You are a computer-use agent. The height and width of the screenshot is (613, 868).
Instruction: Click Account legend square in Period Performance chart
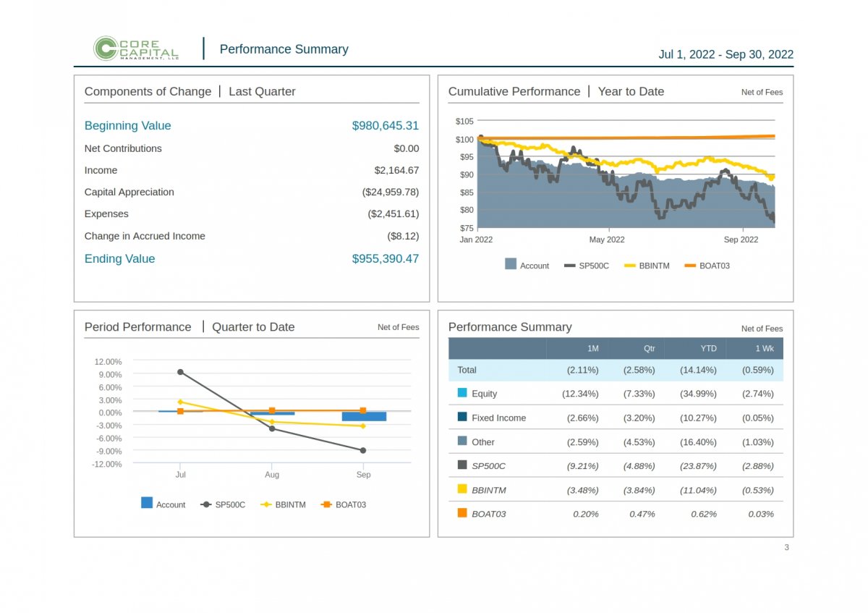[147, 503]
